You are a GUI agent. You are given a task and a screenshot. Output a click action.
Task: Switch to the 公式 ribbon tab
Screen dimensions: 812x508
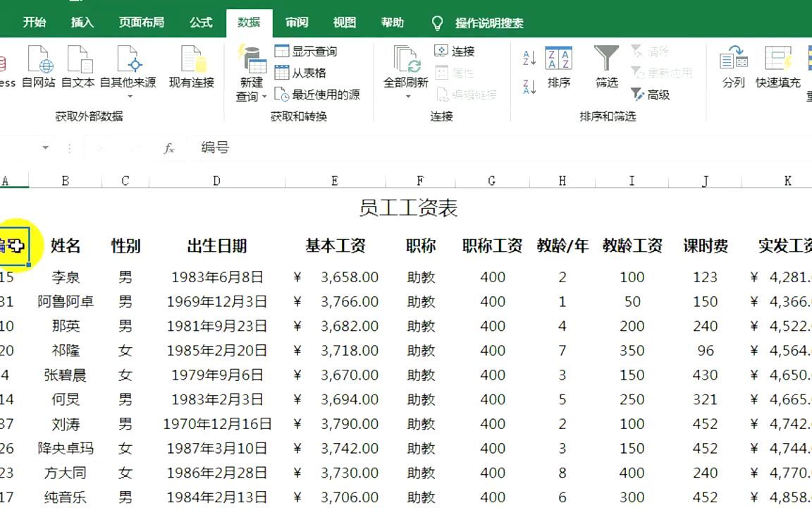point(201,22)
